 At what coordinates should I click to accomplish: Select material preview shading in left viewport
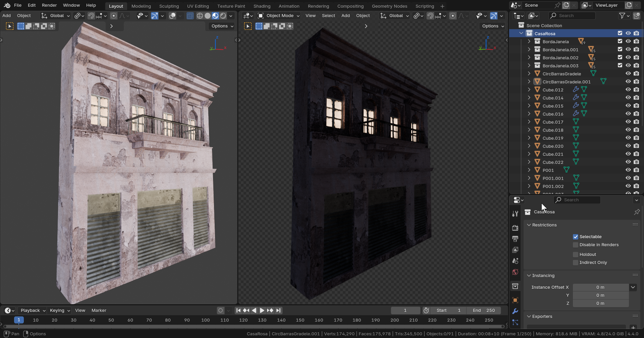click(x=215, y=16)
